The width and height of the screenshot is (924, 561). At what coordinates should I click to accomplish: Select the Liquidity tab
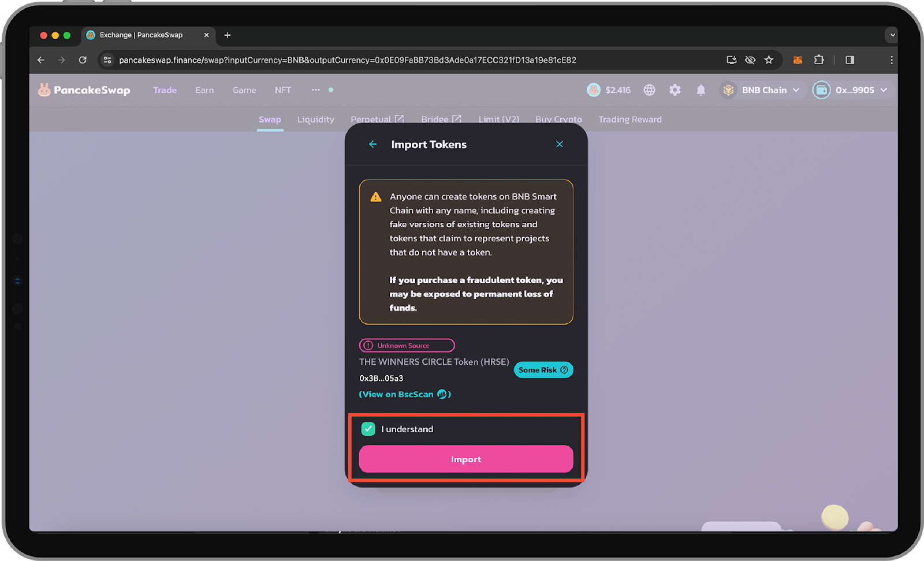316,119
